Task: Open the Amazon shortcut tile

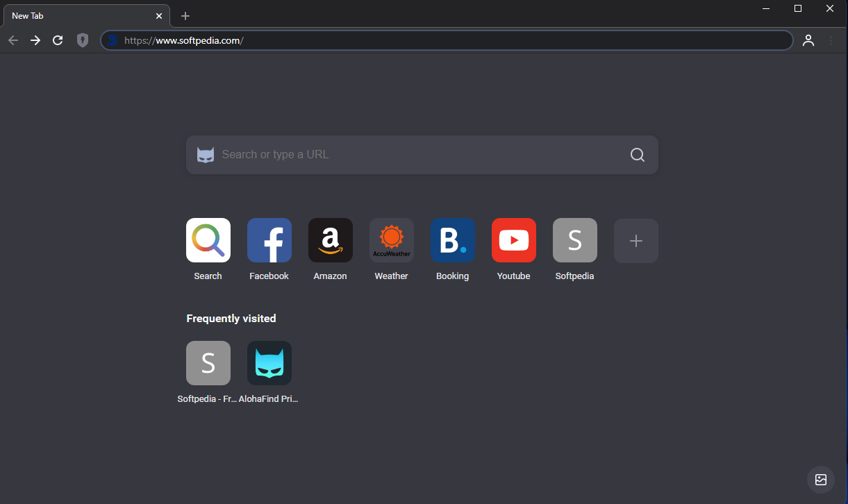Action: 331,240
